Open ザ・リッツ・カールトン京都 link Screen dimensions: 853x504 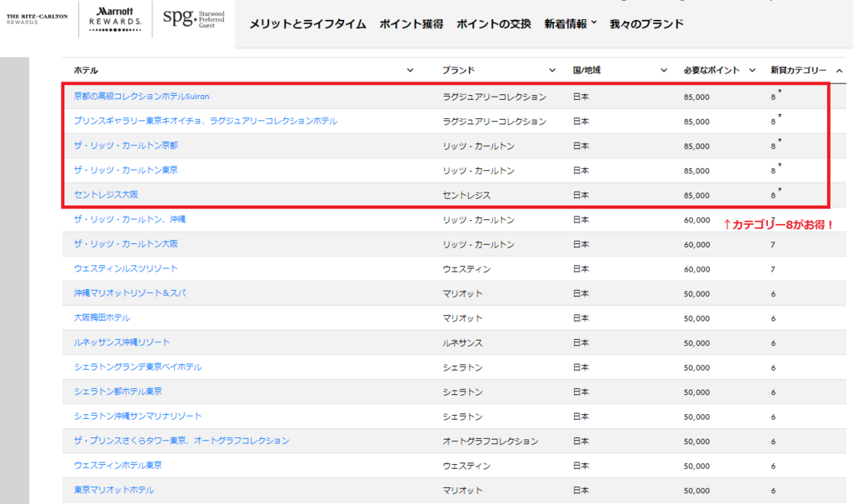[126, 145]
